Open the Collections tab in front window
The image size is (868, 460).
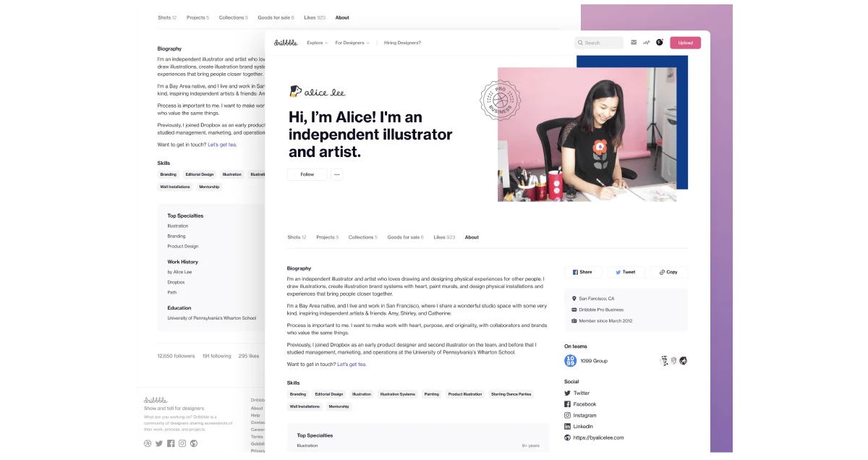tap(363, 237)
